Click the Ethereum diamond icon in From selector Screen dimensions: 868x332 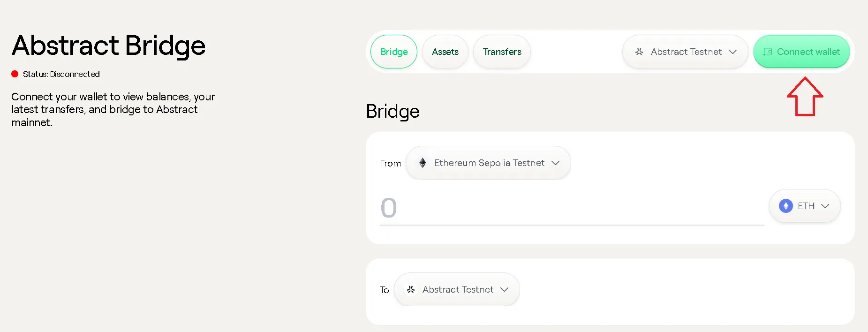point(423,163)
